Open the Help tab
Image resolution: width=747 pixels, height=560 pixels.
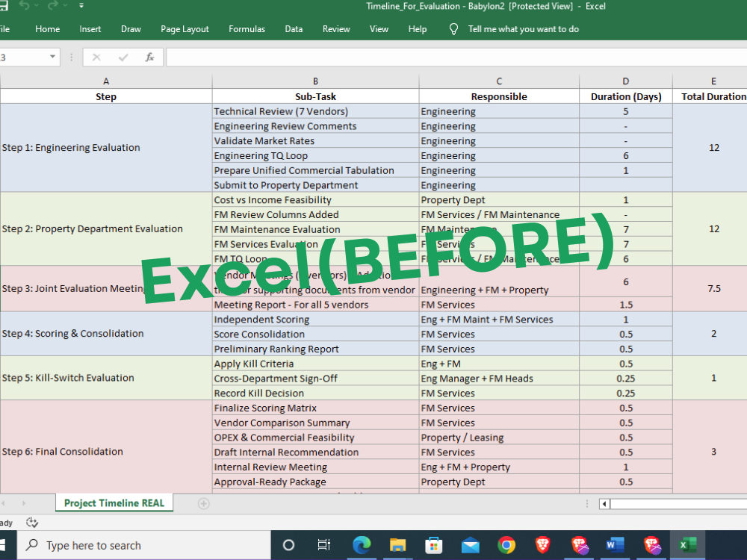418,29
